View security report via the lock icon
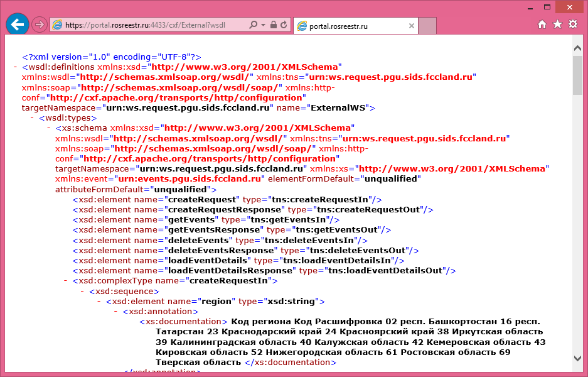 tap(274, 25)
